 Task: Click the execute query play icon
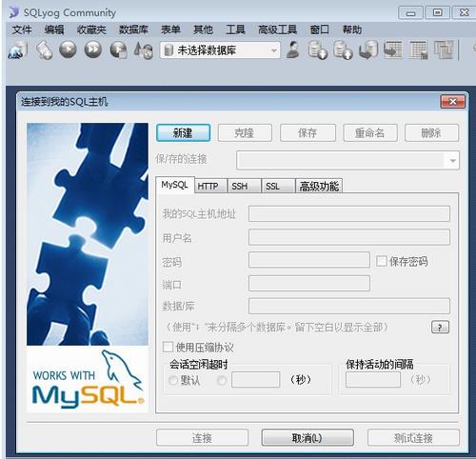point(68,50)
